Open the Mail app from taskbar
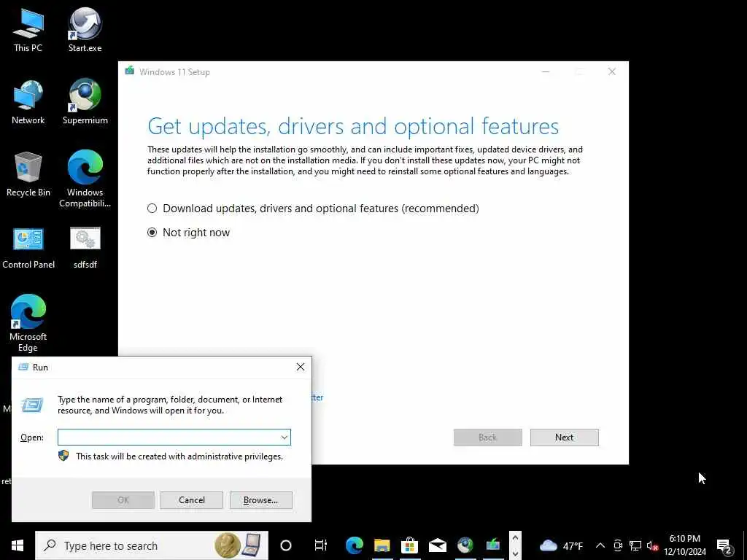Image resolution: width=747 pixels, height=560 pixels. (437, 545)
